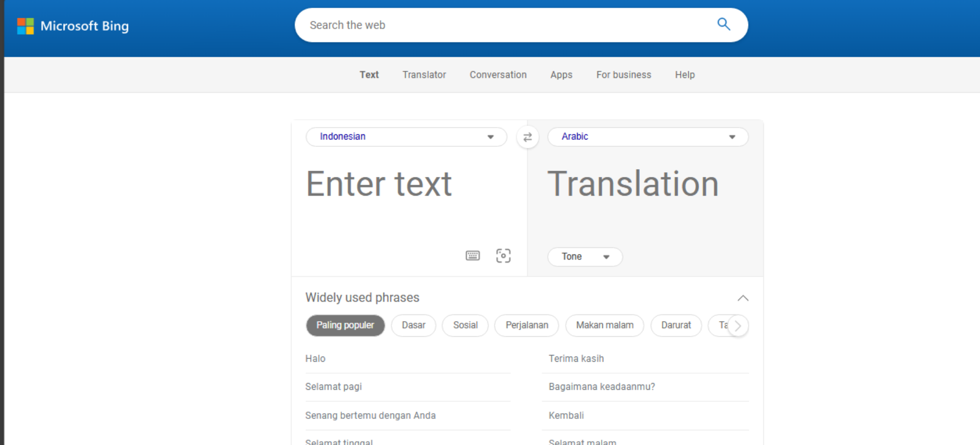Select the Sosial category chip

pos(465,325)
